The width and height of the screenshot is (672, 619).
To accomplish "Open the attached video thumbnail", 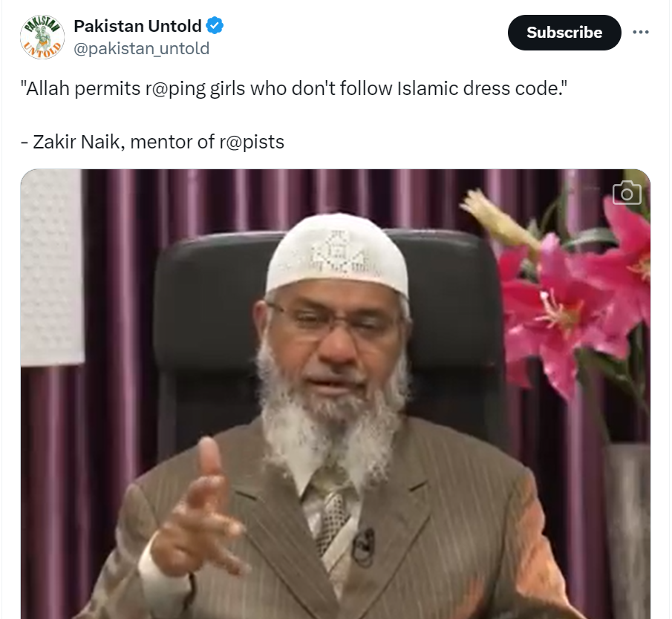I will click(x=335, y=393).
